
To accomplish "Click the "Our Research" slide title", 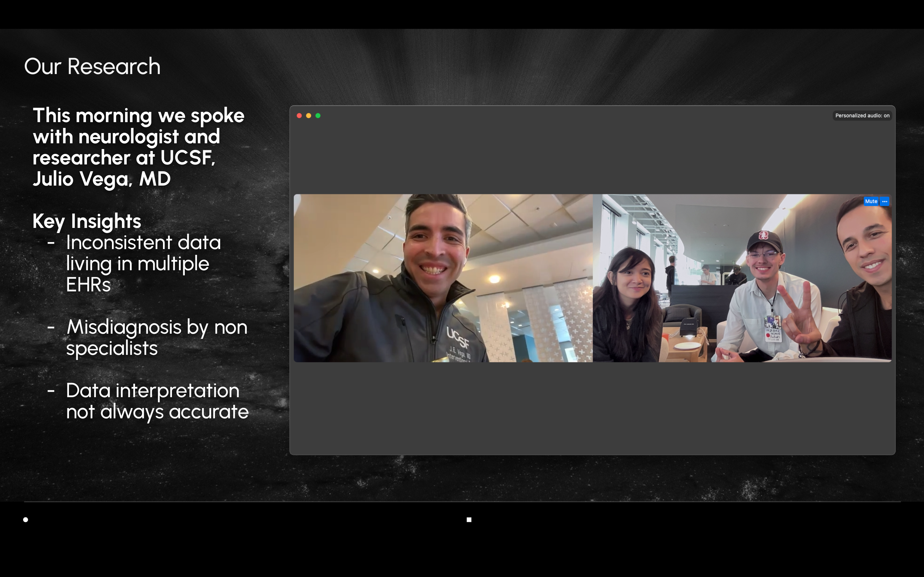I will point(92,66).
